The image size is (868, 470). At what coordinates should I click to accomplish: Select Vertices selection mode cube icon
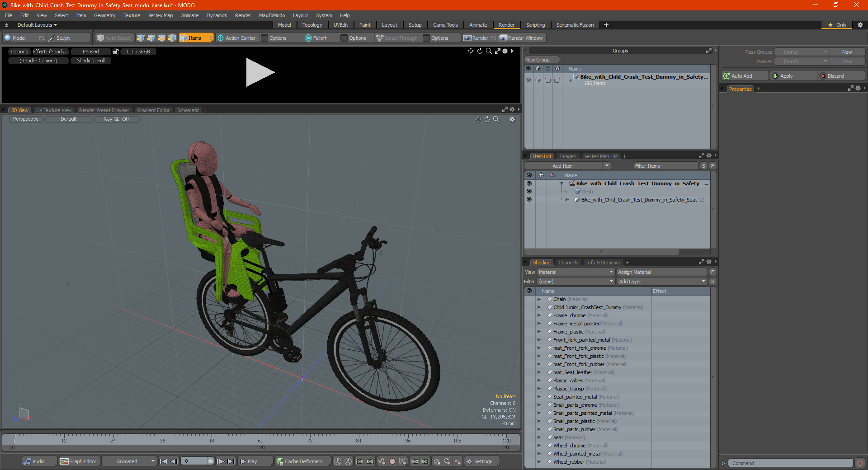[141, 38]
